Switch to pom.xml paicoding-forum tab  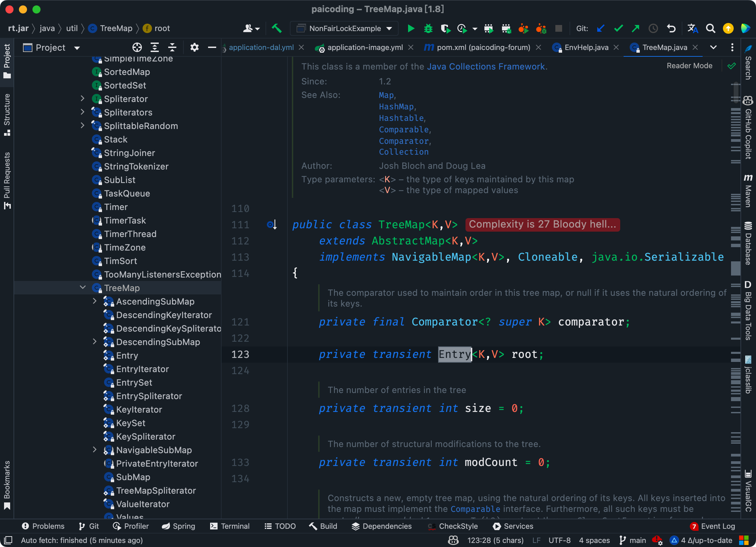(470, 47)
